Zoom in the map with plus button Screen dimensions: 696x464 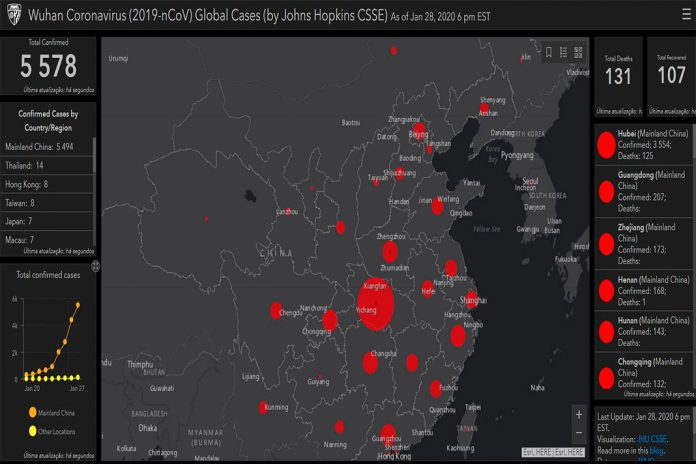click(579, 415)
